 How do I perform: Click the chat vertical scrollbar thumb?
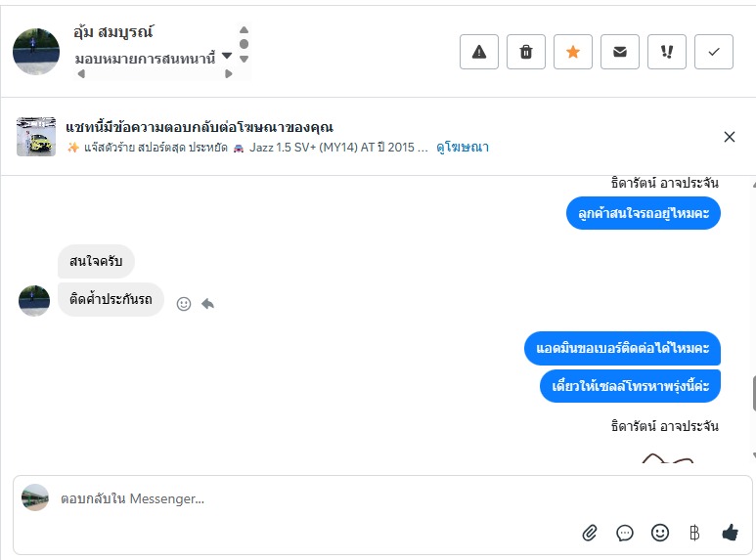[x=754, y=393]
